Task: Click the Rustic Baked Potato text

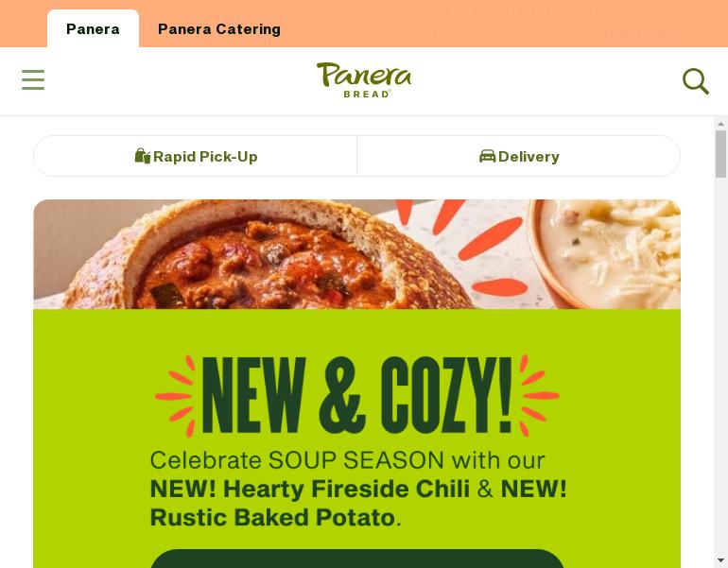Action: [272, 517]
